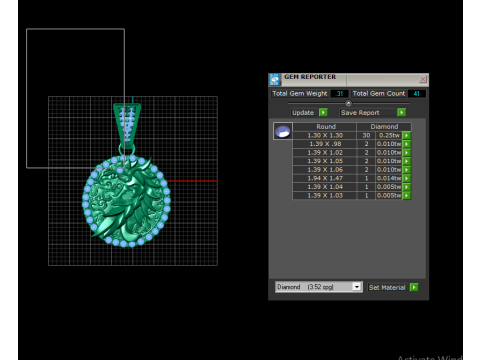
Task: Open the Diamond material dropdown
Action: pyautogui.click(x=357, y=287)
